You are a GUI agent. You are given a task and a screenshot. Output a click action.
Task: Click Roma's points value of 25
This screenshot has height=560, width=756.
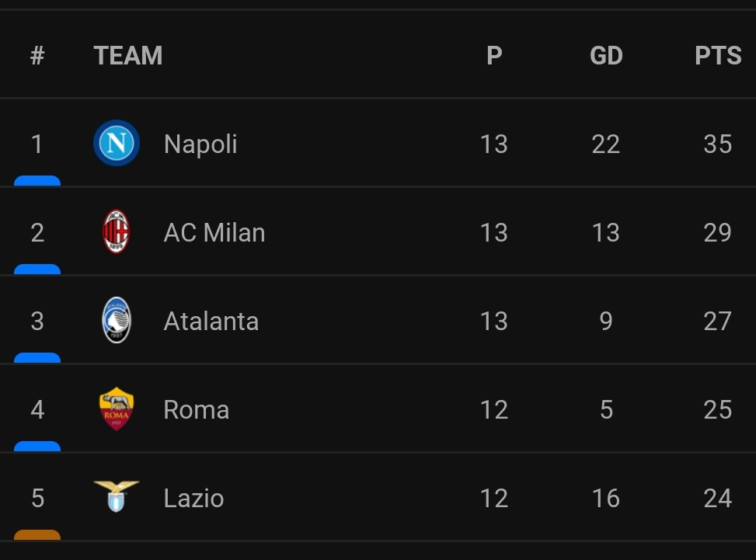pos(716,409)
